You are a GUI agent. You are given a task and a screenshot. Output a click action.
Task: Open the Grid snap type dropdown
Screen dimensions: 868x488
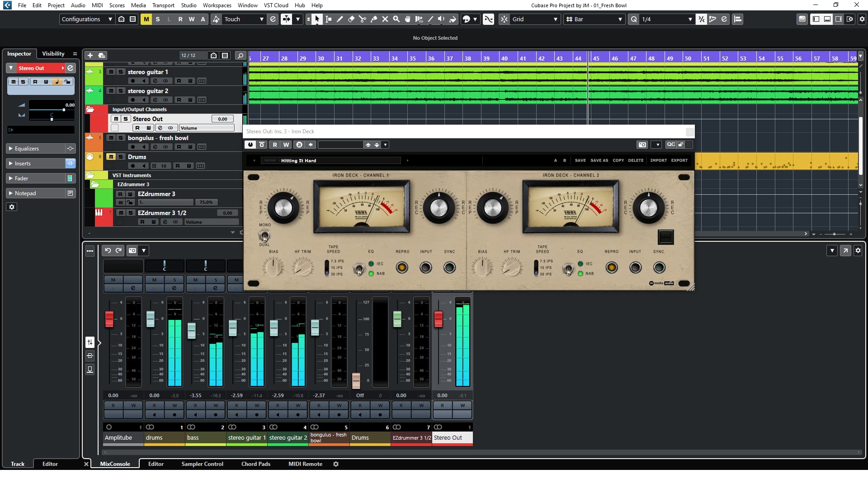tap(535, 19)
